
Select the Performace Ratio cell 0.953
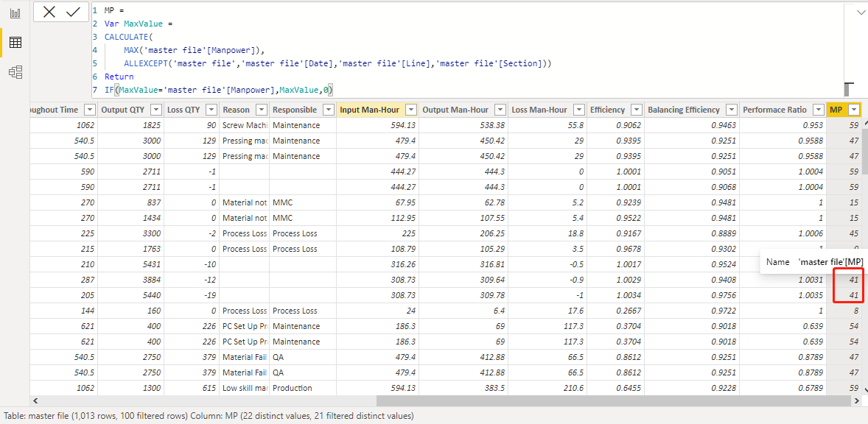(x=783, y=125)
